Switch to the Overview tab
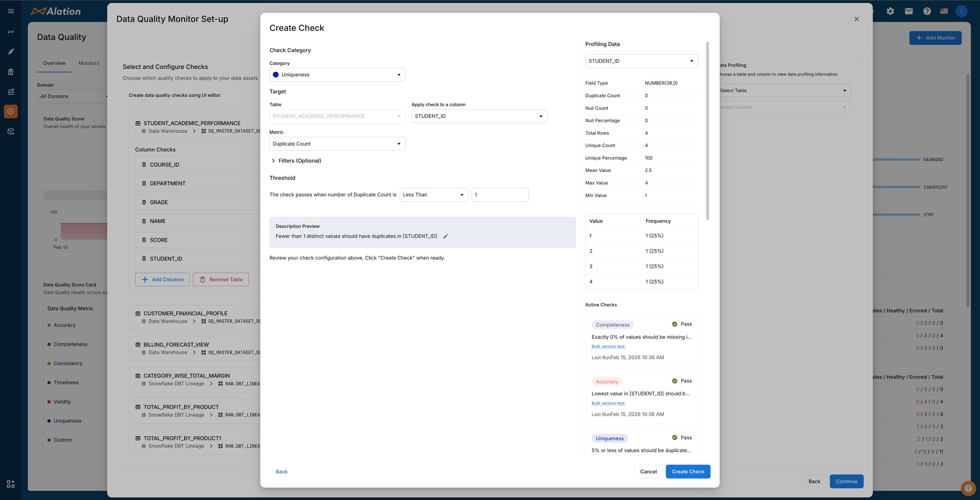This screenshot has width=980, height=500. click(x=54, y=63)
